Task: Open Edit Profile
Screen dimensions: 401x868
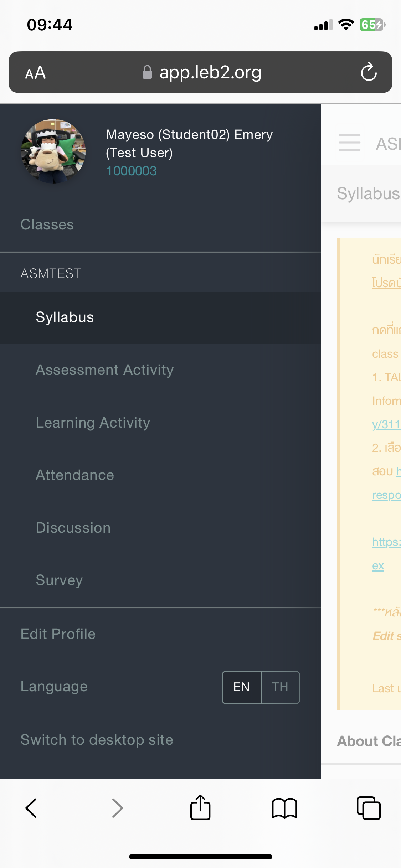Action: click(160, 634)
